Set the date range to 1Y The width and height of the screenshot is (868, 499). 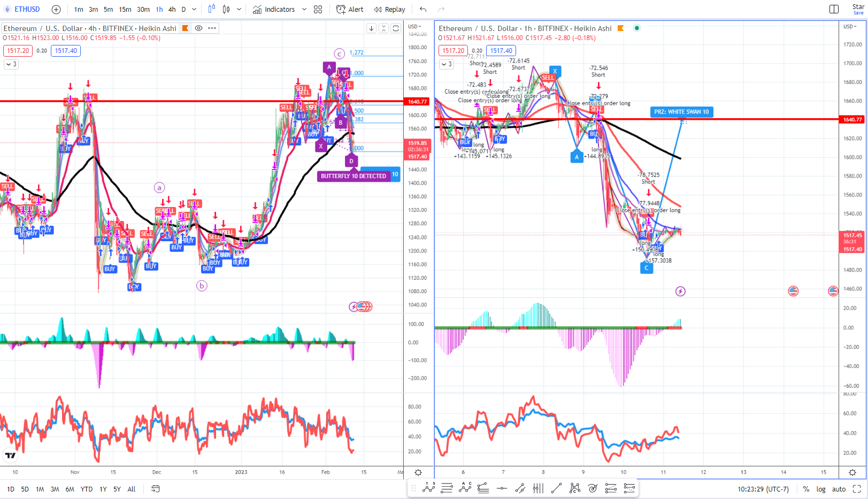coord(103,489)
